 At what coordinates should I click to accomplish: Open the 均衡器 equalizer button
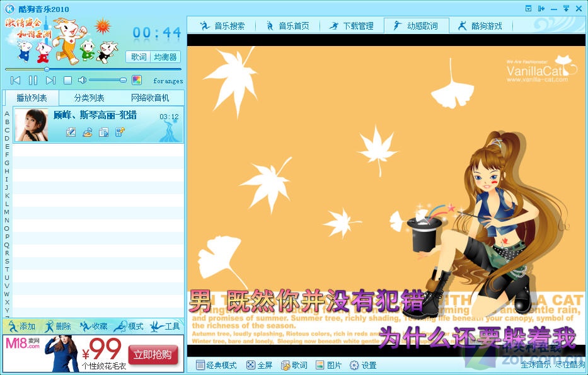(165, 57)
